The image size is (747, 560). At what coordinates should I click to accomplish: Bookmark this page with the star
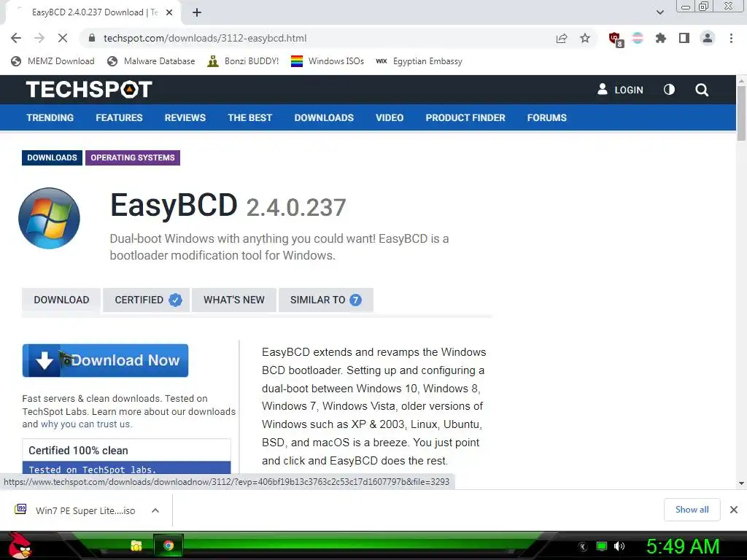pyautogui.click(x=585, y=38)
